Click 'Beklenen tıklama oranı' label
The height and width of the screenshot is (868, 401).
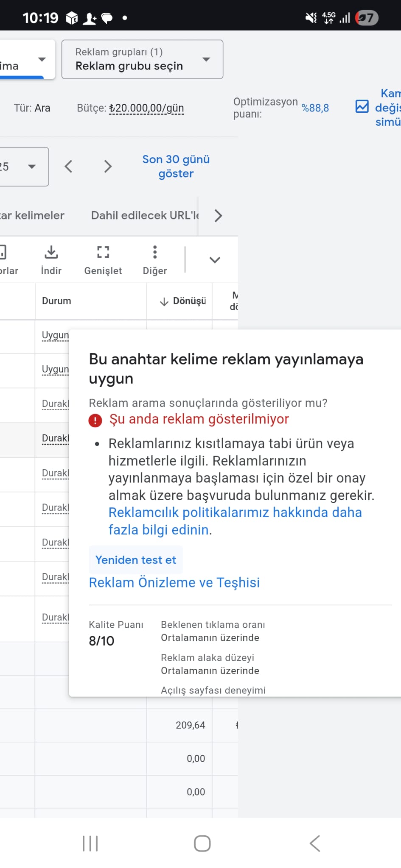[x=213, y=625]
